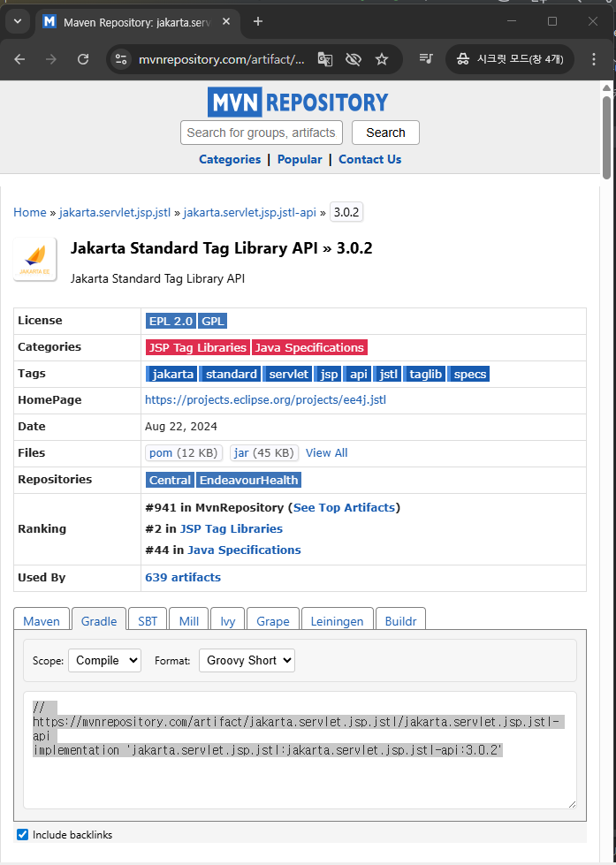Open the Chrome three-dot menu
The image size is (616, 865).
pos(594,59)
